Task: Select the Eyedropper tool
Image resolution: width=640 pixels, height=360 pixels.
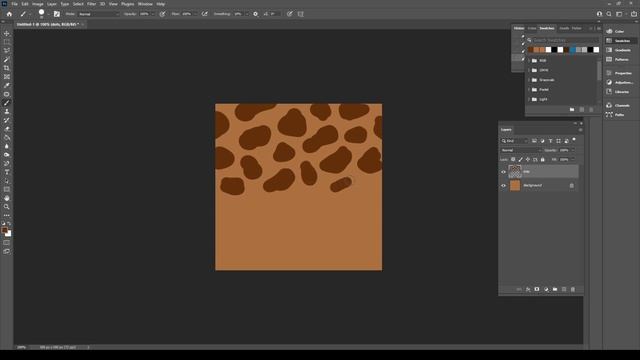Action: [x=7, y=85]
